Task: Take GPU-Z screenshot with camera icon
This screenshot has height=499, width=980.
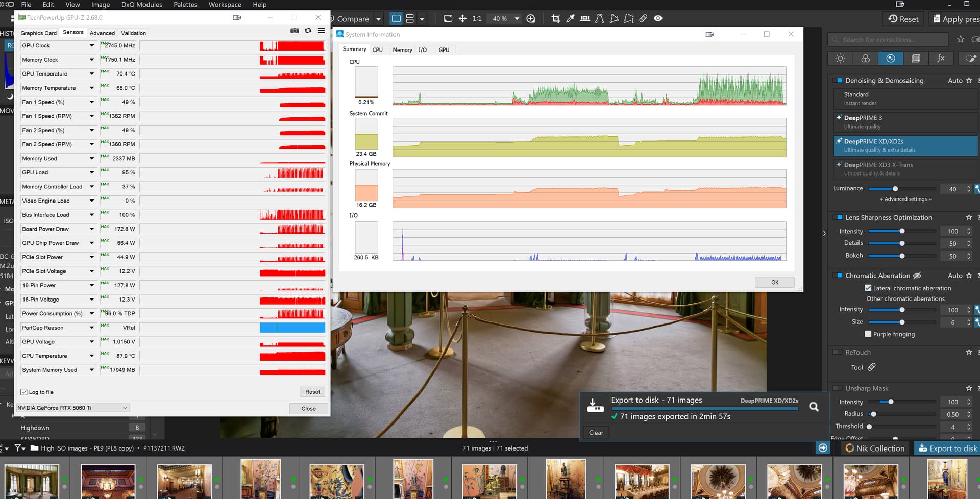Action: click(x=295, y=31)
